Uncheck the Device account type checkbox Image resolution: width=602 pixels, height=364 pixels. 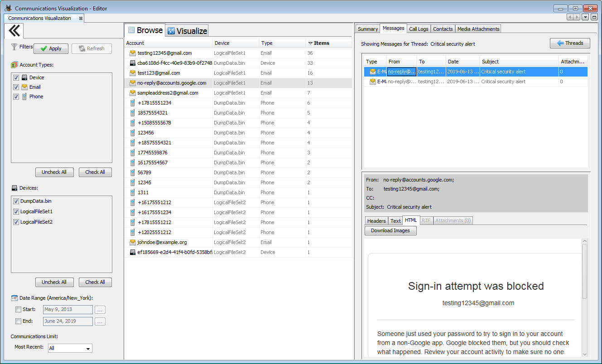pyautogui.click(x=16, y=77)
